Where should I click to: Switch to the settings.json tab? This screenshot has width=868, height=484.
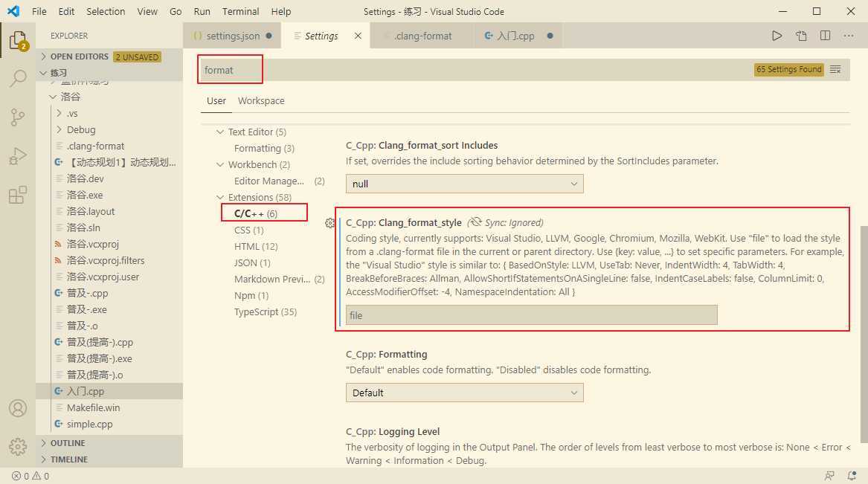coord(233,36)
